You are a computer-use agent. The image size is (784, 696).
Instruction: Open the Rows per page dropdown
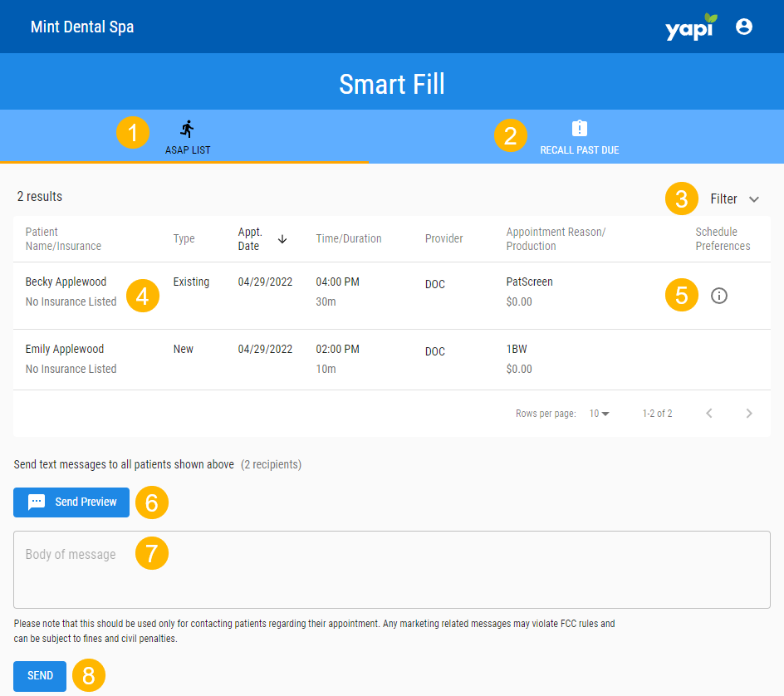pos(599,414)
